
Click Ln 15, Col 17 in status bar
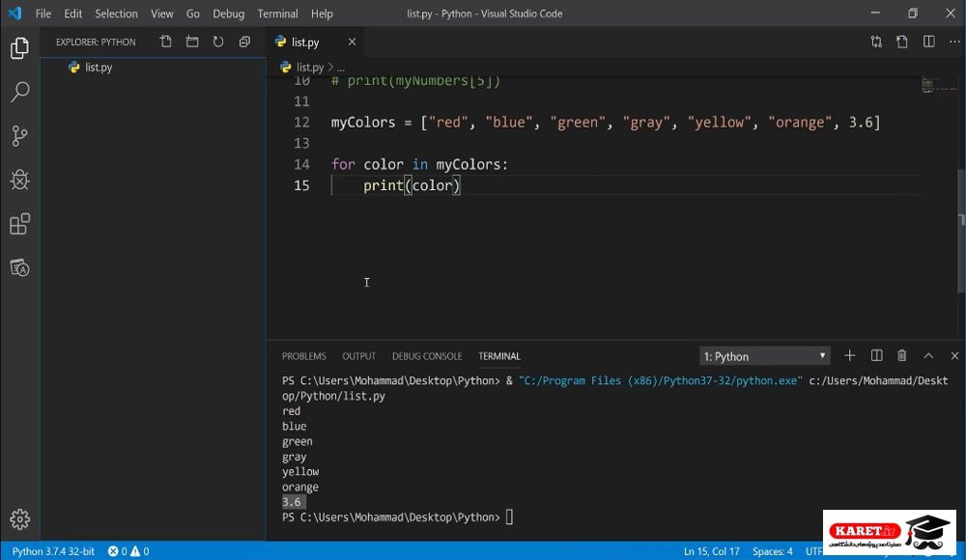pos(711,551)
